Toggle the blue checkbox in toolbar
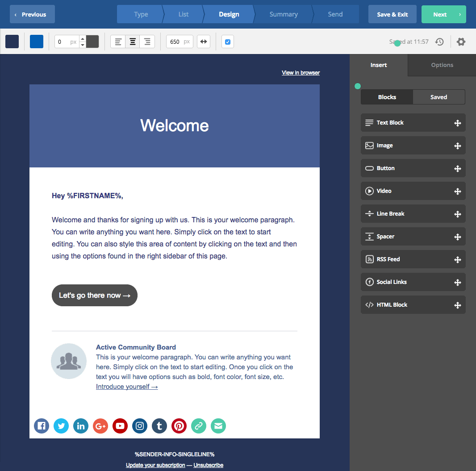The height and width of the screenshot is (471, 476). tap(228, 42)
